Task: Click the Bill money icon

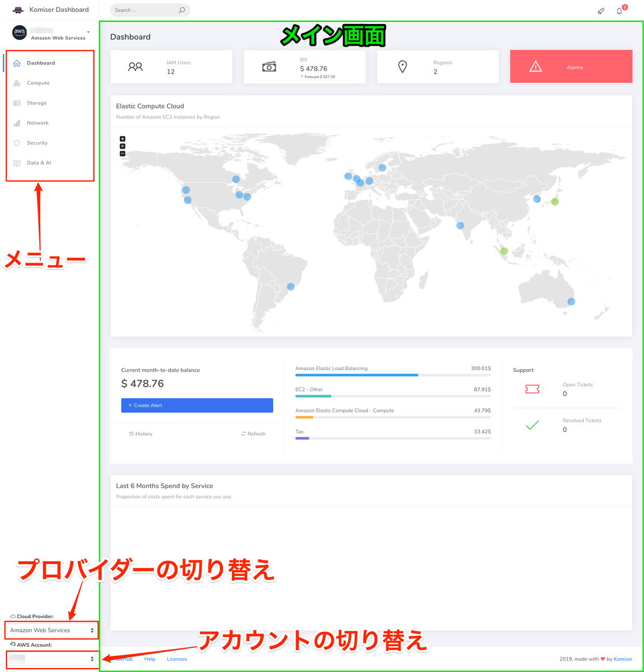Action: point(269,67)
